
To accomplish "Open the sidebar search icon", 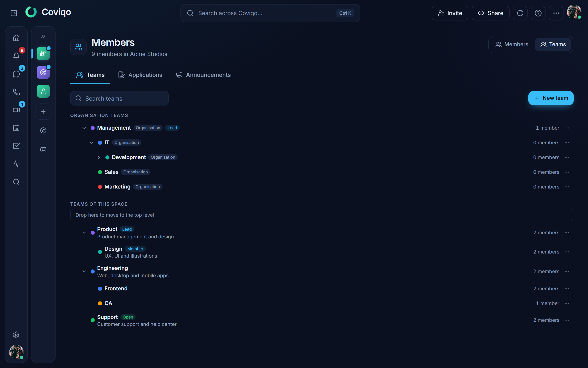I will pyautogui.click(x=16, y=182).
